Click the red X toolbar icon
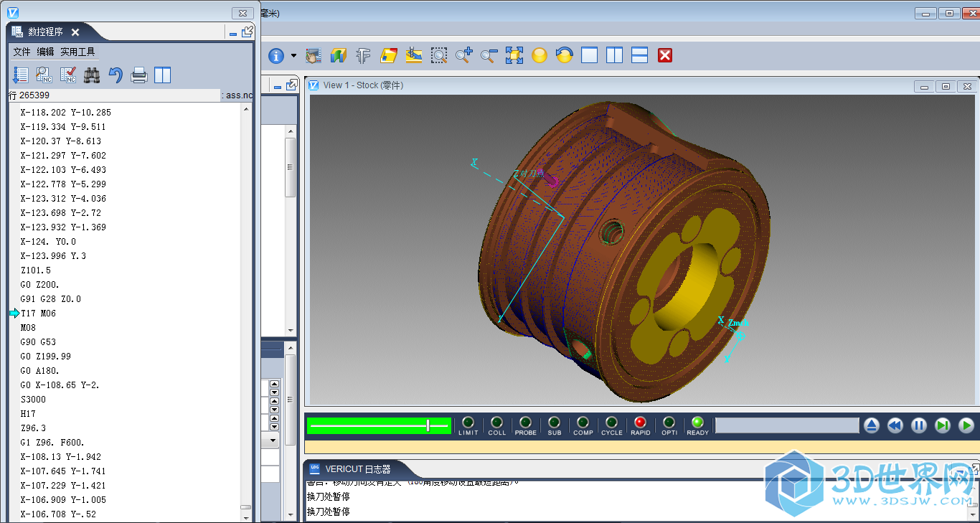 point(665,55)
